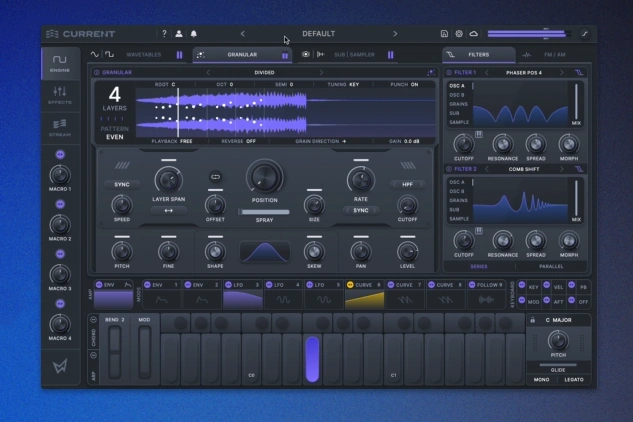Click the Spray slider under Position

265,212
